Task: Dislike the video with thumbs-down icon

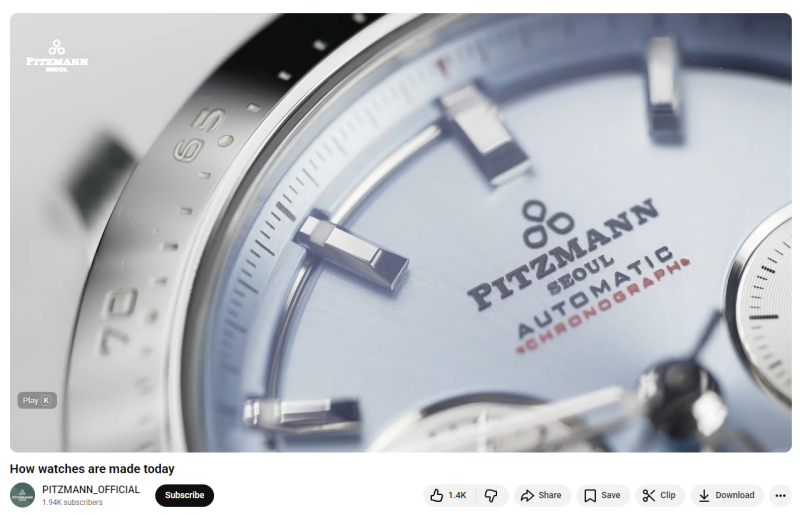Action: (x=491, y=495)
